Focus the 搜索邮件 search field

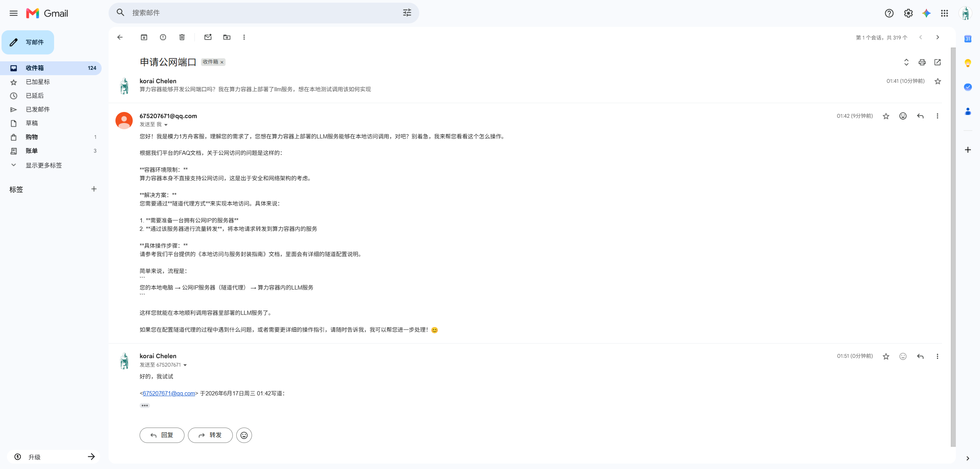pyautogui.click(x=265, y=13)
